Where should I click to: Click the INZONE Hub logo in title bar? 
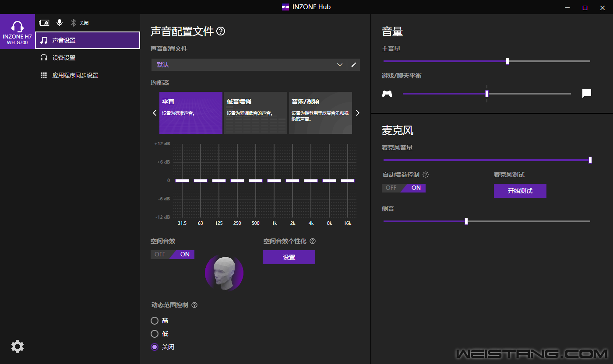(x=285, y=7)
